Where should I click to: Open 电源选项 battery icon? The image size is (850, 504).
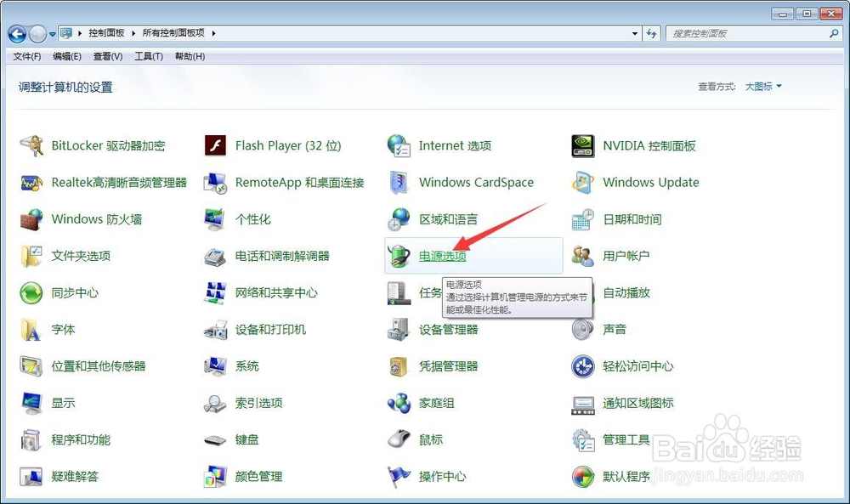click(399, 256)
